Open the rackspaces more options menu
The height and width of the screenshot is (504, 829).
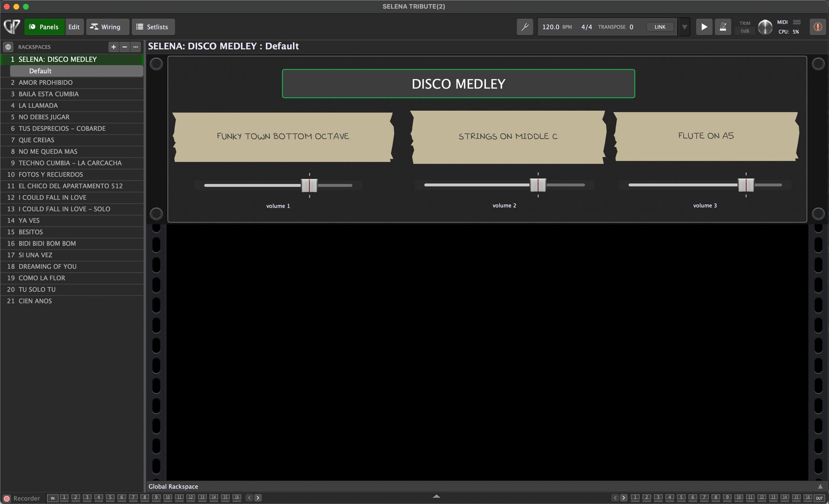(x=136, y=47)
